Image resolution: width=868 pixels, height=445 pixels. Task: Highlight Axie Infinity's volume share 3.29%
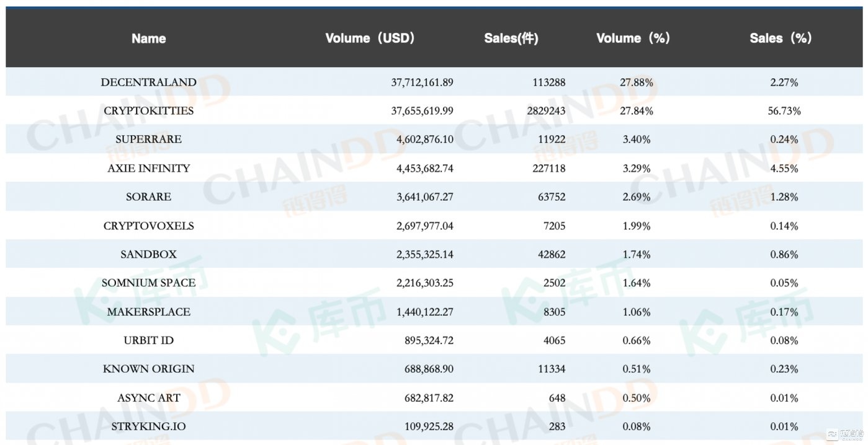point(637,169)
